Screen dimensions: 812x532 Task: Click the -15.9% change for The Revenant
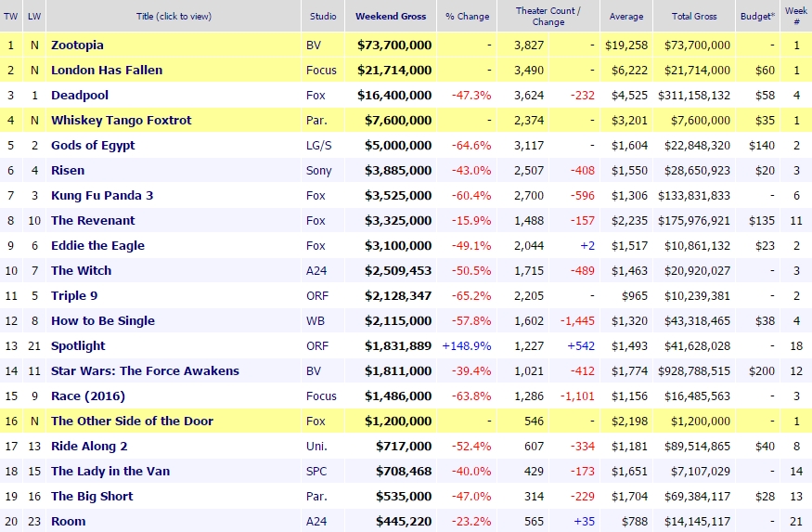[x=471, y=221]
